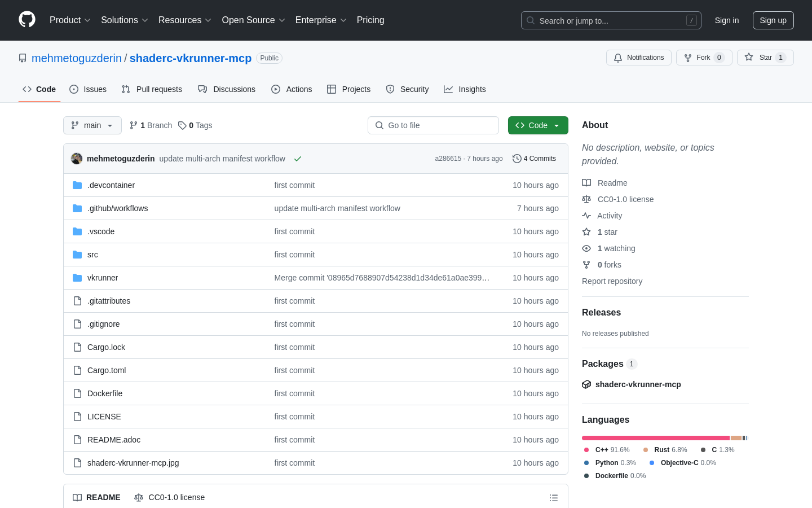Viewport: 812px width, 508px height.
Task: Switch to the Insights tab
Action: (x=465, y=89)
